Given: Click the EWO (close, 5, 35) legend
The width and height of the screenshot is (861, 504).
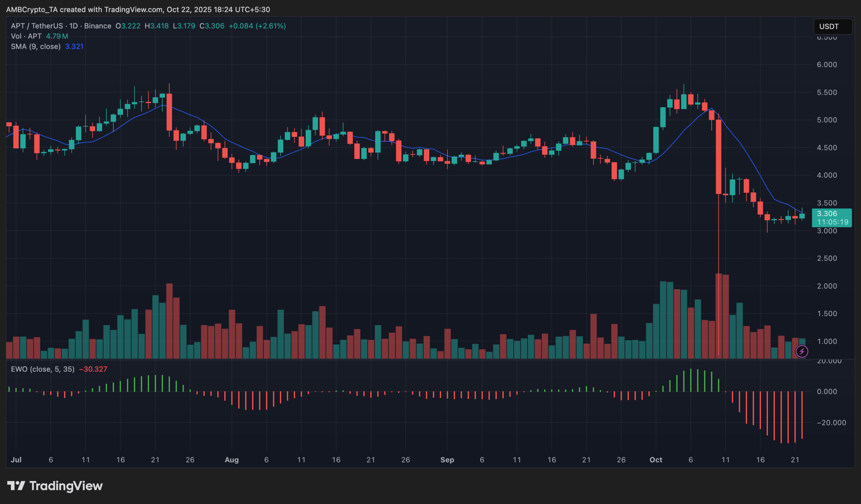Looking at the screenshot, I should tap(43, 369).
